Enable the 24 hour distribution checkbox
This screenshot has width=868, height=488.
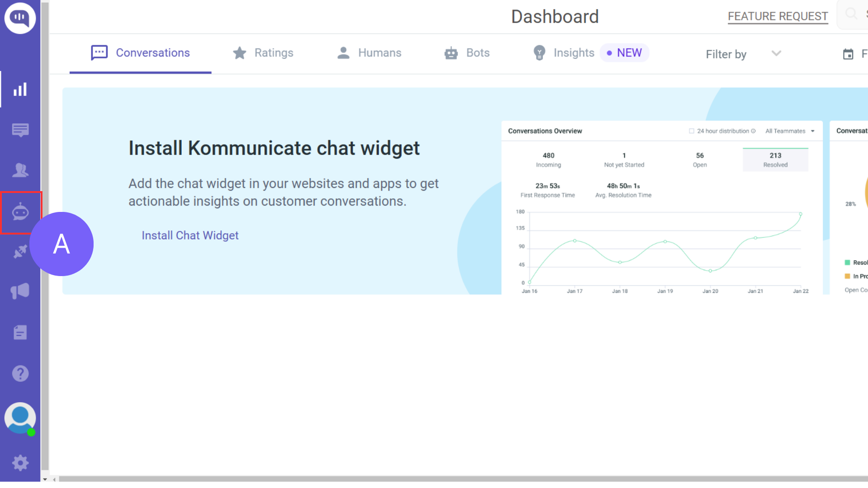pyautogui.click(x=691, y=131)
